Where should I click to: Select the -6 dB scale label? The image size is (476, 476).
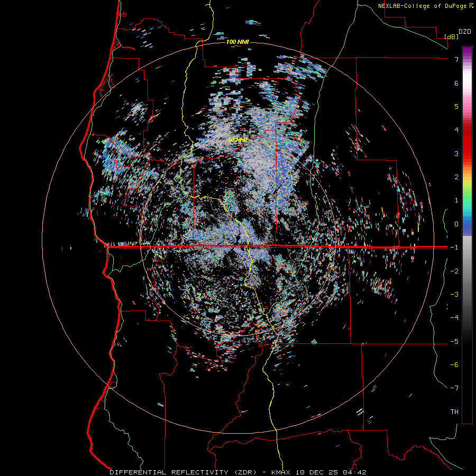click(x=454, y=364)
